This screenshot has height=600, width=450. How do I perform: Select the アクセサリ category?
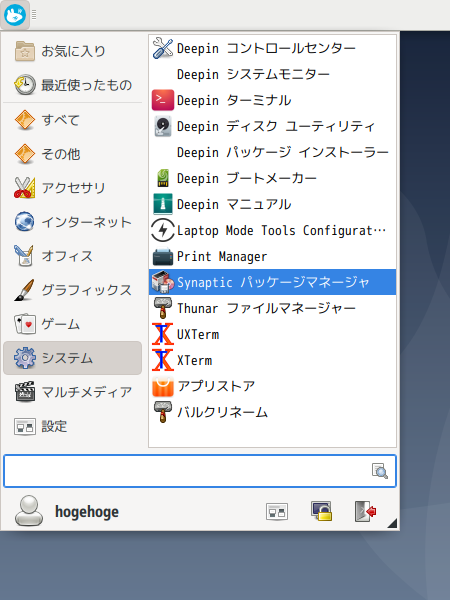click(72, 188)
